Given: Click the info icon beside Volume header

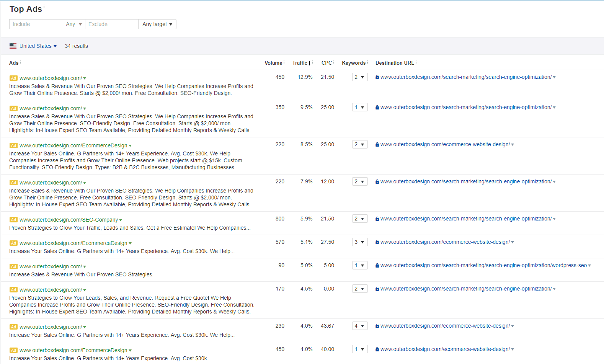Looking at the screenshot, I should click(x=284, y=62).
